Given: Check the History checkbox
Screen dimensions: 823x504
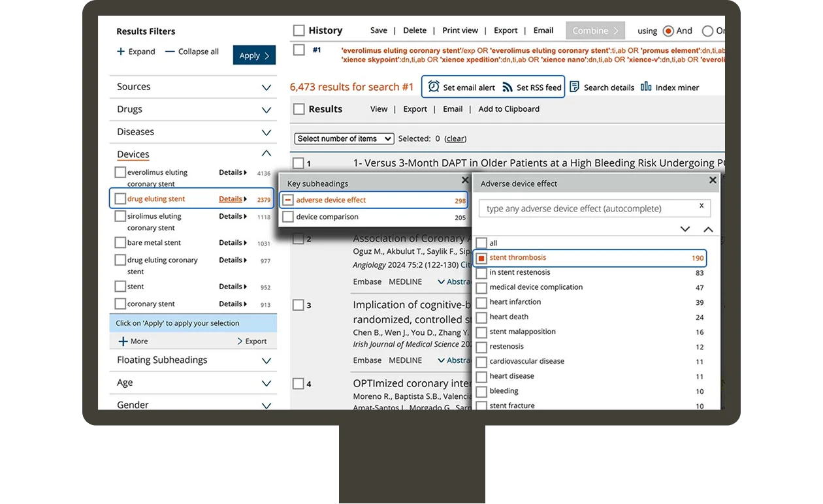Looking at the screenshot, I should 299,31.
